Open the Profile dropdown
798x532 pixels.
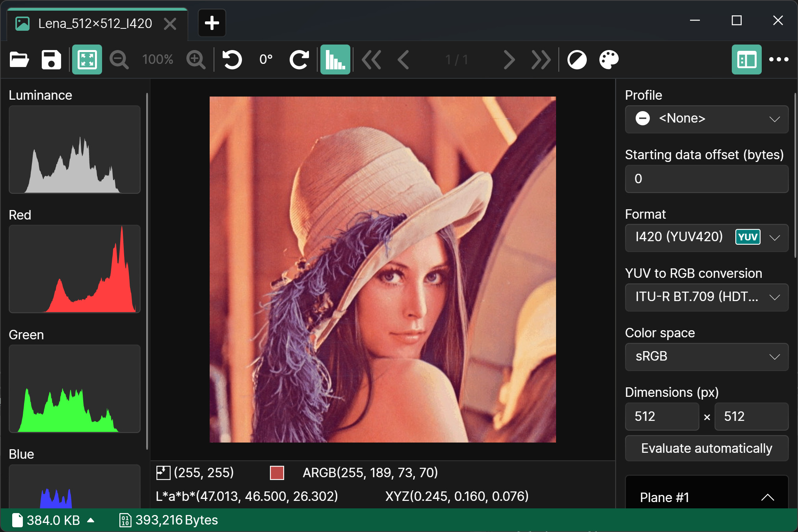pos(707,119)
